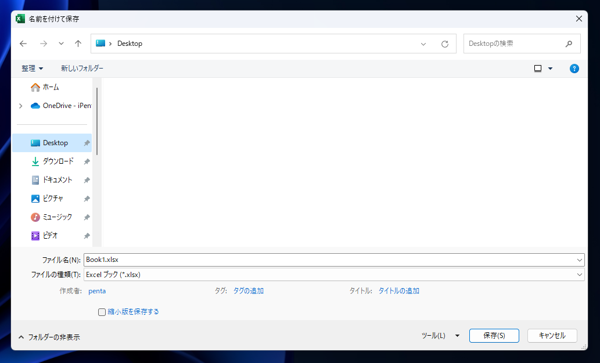Expand the address bar history dropdown
The width and height of the screenshot is (600, 363).
pyautogui.click(x=423, y=44)
